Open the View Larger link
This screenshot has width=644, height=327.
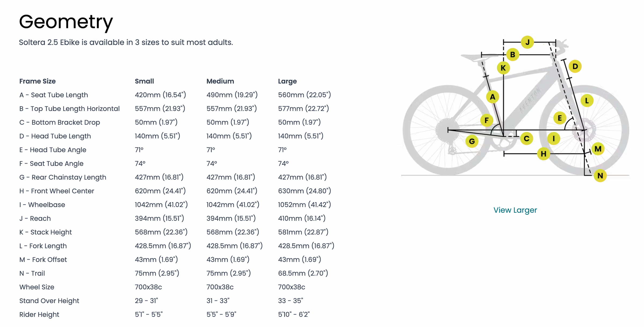click(x=515, y=210)
